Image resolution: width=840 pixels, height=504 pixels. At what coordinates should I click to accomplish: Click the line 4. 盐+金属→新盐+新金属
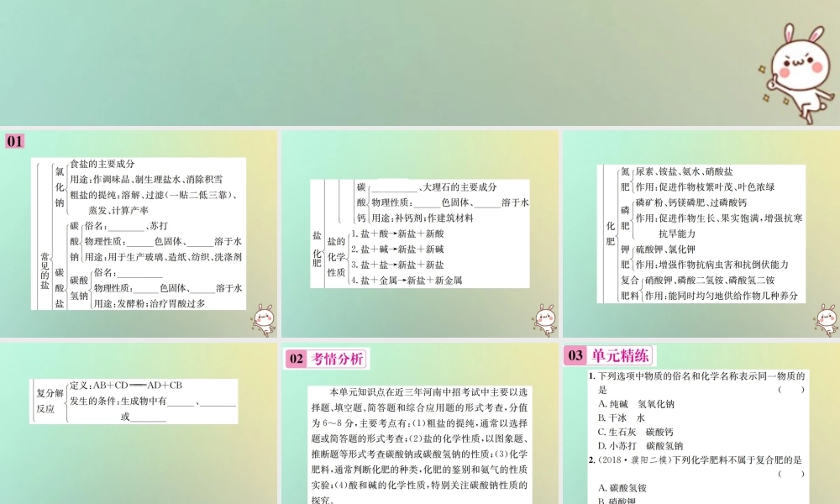click(x=407, y=280)
